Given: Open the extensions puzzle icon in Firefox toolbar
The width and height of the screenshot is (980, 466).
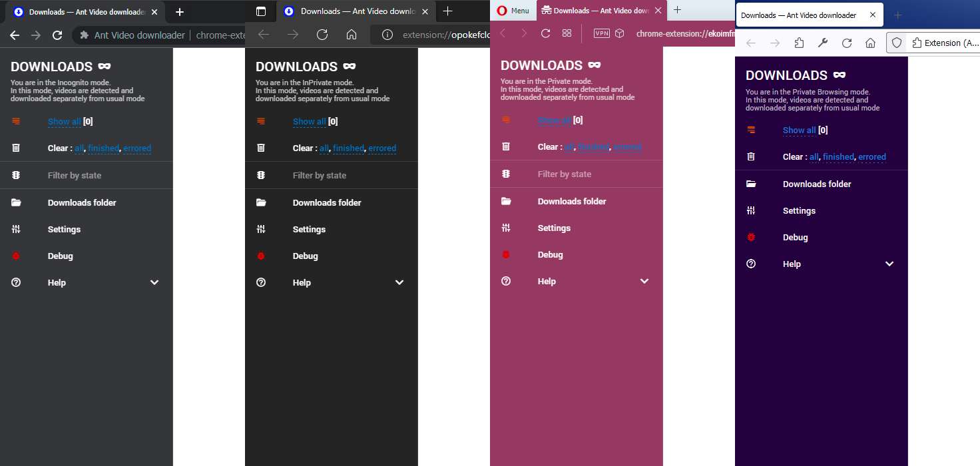Looking at the screenshot, I should pyautogui.click(x=799, y=43).
